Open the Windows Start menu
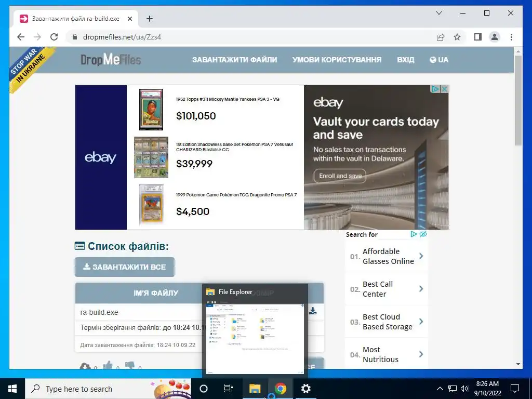532x399 pixels. pos(12,389)
